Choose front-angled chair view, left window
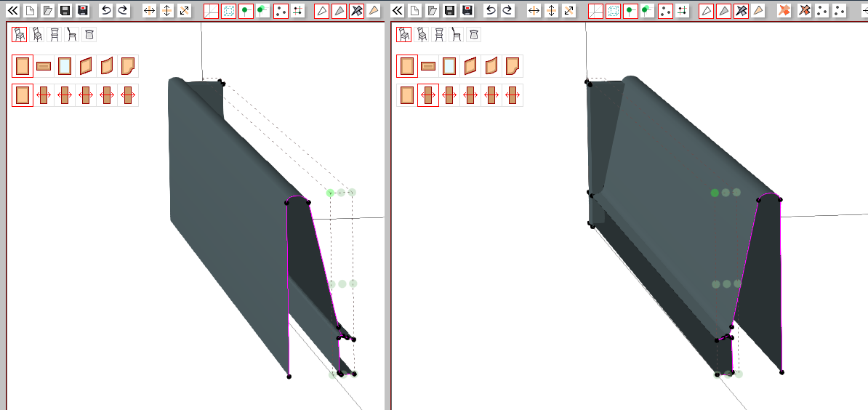868x410 pixels. tap(20, 34)
